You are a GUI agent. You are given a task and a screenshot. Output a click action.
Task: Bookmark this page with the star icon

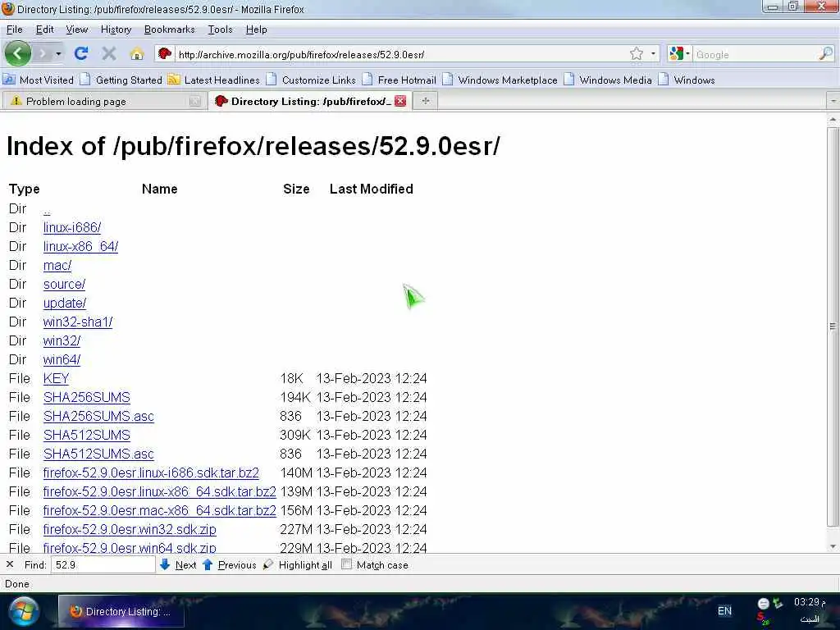pyautogui.click(x=636, y=53)
